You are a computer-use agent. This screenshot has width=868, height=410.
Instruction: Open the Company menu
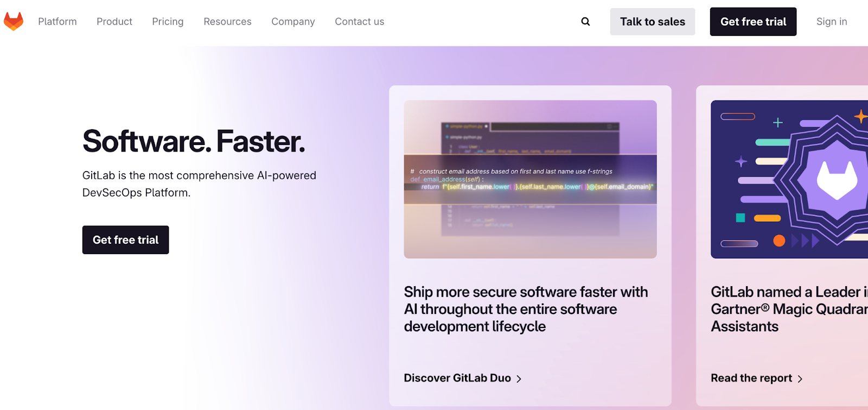293,22
